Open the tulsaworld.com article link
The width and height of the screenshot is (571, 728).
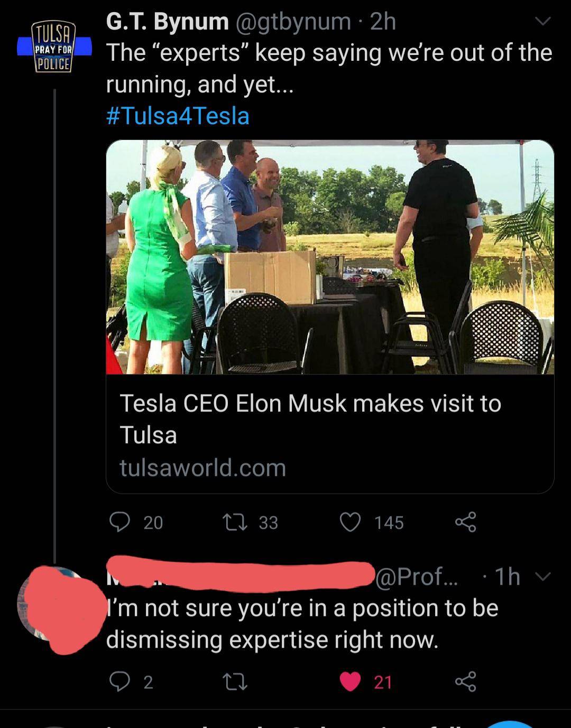pyautogui.click(x=202, y=468)
